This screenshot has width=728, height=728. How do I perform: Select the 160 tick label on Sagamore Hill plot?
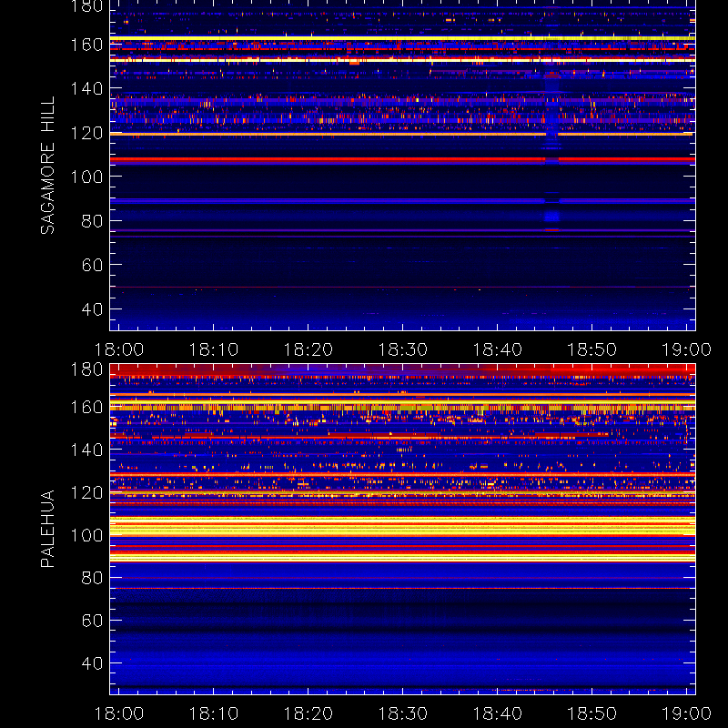[86, 45]
